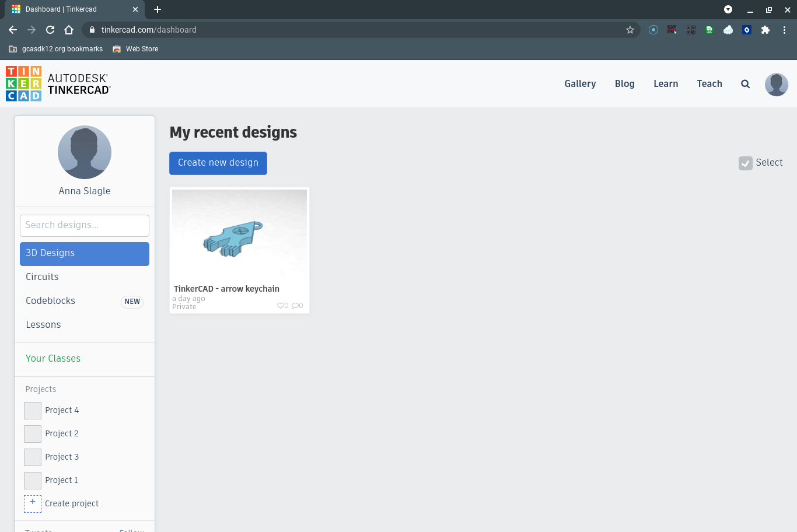This screenshot has width=797, height=532.
Task: Reload the page with refresh icon
Action: point(50,30)
